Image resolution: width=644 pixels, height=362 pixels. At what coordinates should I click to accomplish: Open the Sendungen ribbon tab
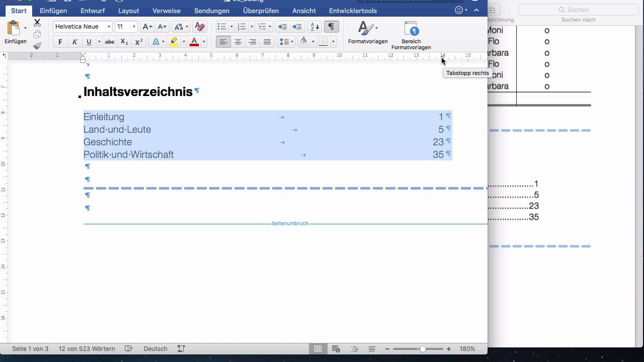pos(212,11)
